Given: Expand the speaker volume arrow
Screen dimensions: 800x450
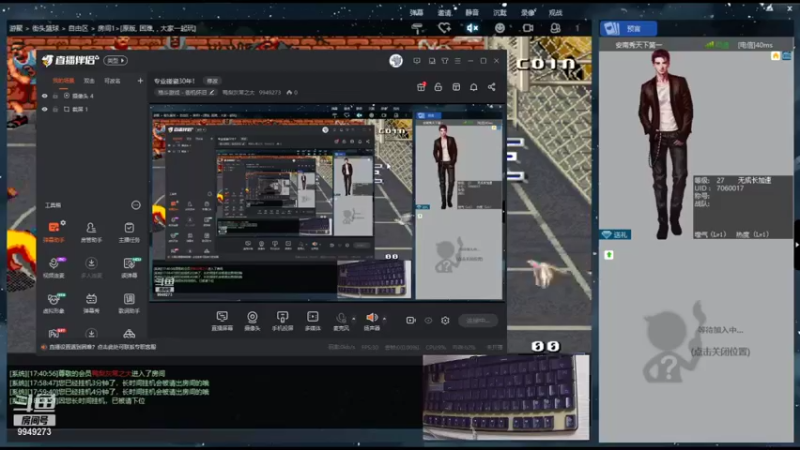Looking at the screenshot, I should 384,319.
